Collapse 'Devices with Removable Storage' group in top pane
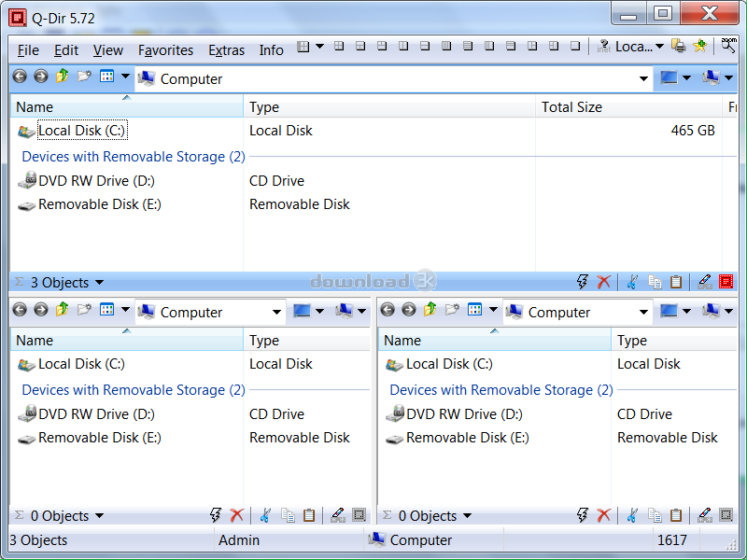The image size is (747, 560). tap(133, 157)
